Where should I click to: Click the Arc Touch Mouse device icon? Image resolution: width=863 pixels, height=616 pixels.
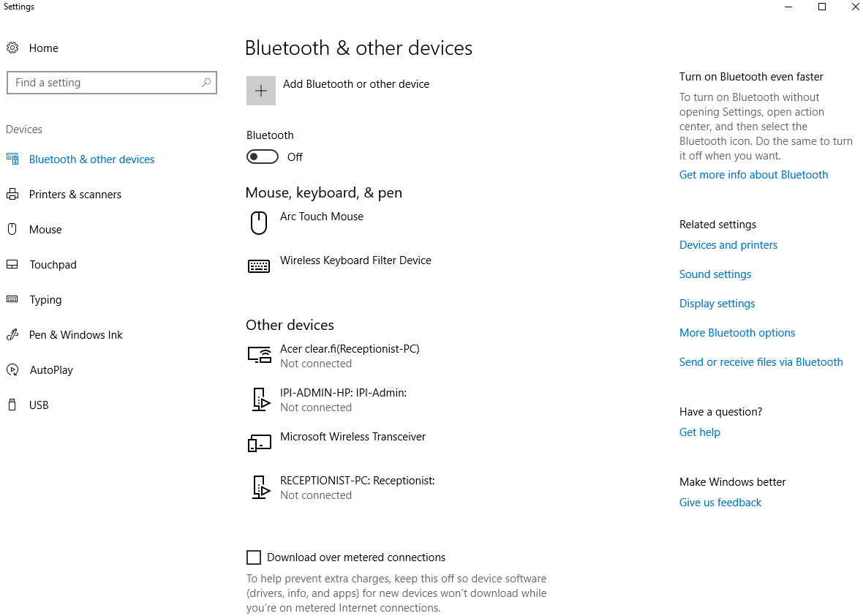tap(259, 223)
